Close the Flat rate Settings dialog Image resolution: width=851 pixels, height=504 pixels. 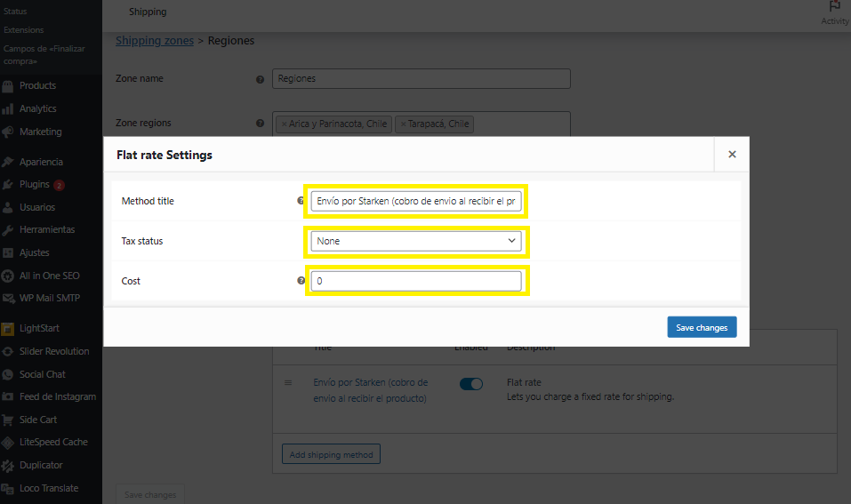pyautogui.click(x=732, y=154)
